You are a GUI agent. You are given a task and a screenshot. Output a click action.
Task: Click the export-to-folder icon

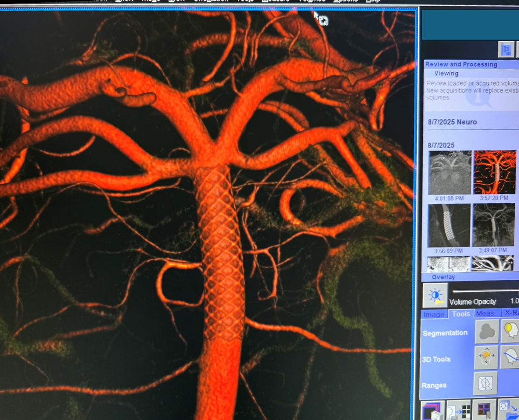coord(509,411)
